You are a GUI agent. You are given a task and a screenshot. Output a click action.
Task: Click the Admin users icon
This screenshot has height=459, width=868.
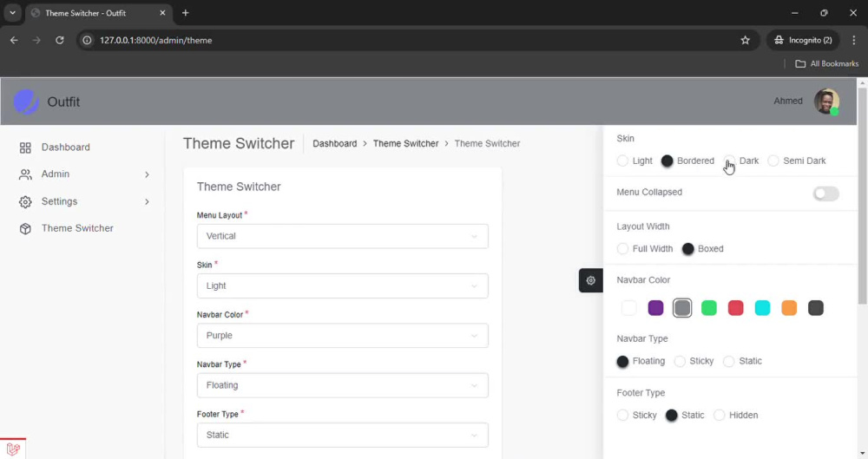click(x=25, y=174)
